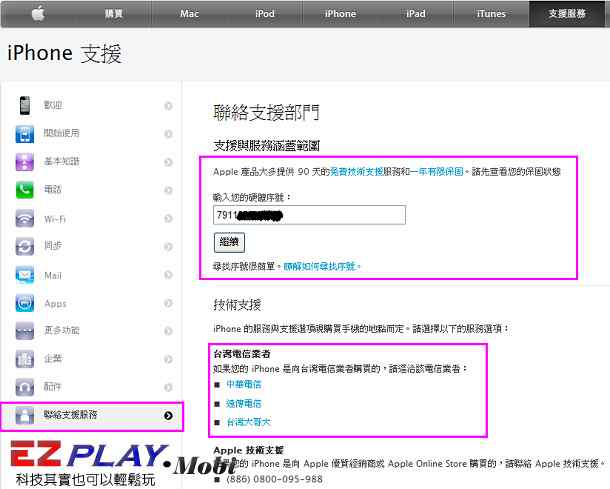
Task: Click the purple 基本知識 icon
Action: coord(25,162)
